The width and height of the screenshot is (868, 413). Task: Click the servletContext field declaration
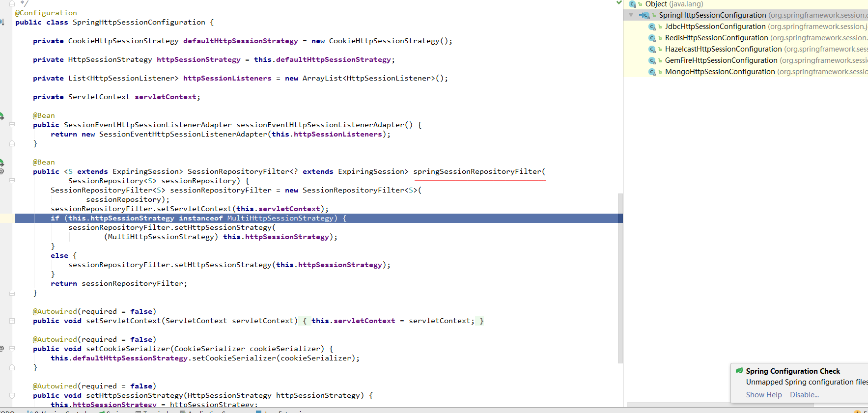166,97
